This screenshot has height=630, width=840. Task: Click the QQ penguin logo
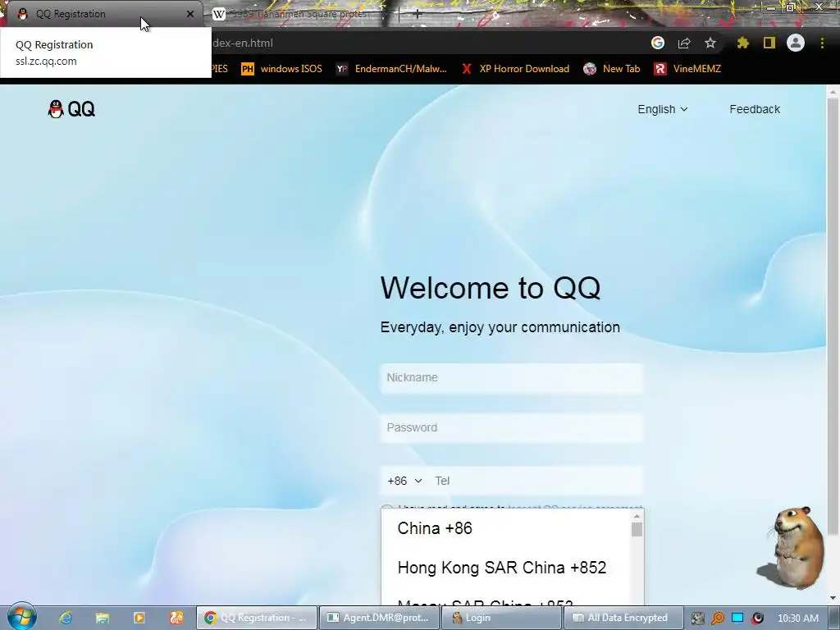71,109
